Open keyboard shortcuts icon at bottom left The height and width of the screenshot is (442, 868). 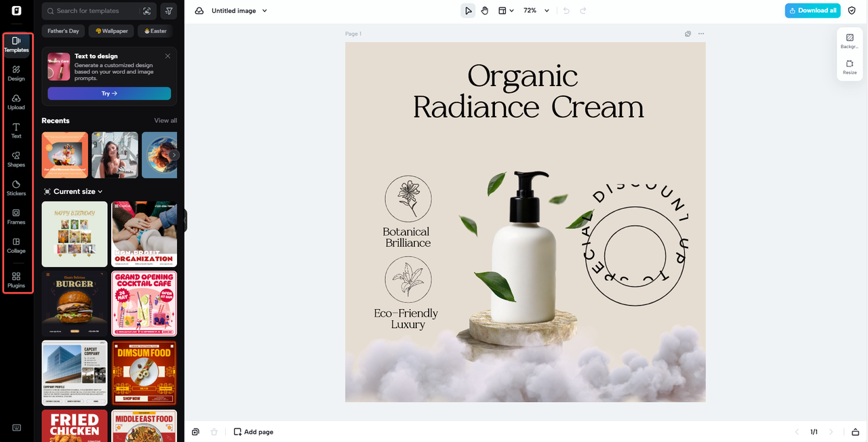[x=16, y=428]
